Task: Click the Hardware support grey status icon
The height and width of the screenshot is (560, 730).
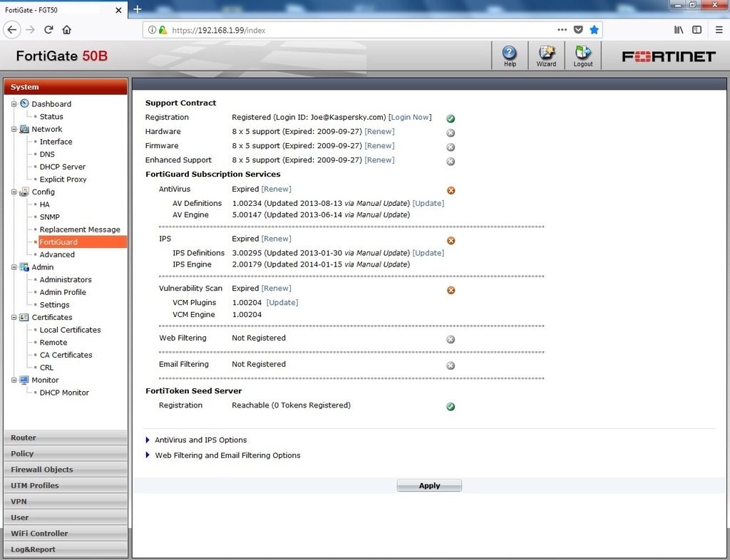Action: pos(451,133)
